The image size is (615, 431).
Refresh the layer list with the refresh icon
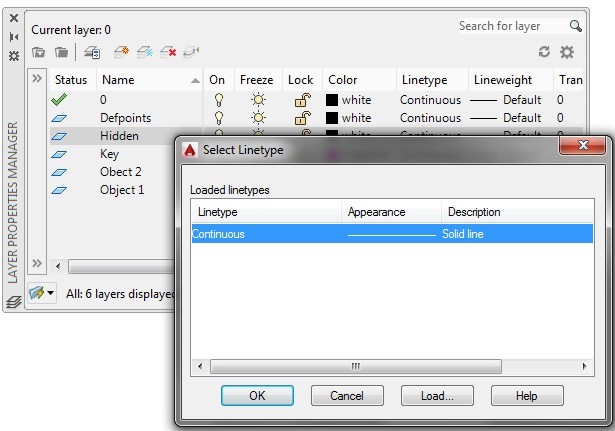(x=545, y=52)
